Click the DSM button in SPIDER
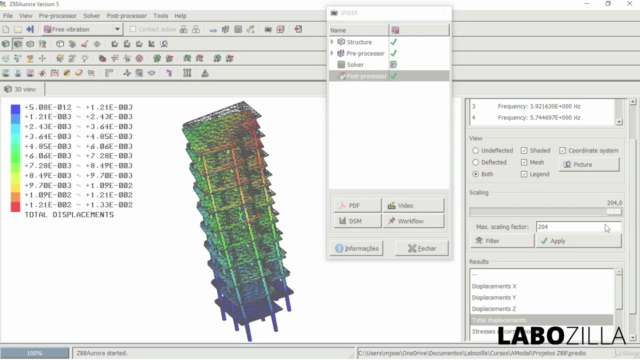 click(x=358, y=221)
